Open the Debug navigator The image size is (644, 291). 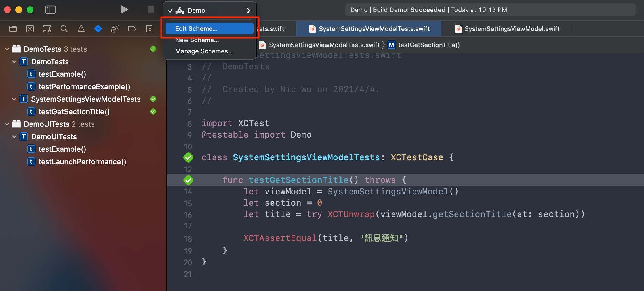(x=115, y=29)
